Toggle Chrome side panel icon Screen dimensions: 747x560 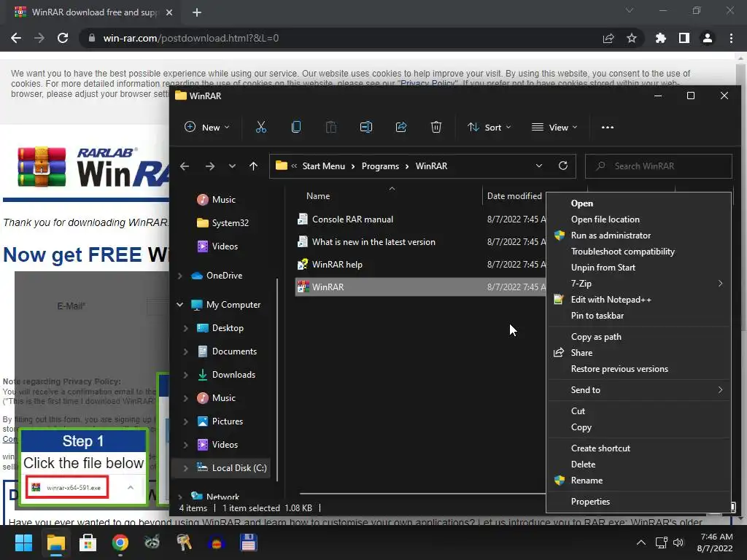(684, 38)
